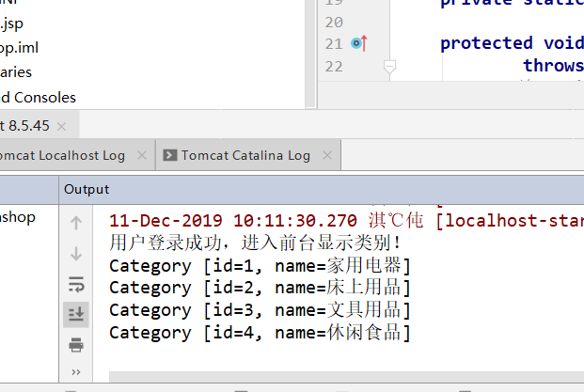Click the 'Category [id=2, name=床上用品]' line
The width and height of the screenshot is (584, 392).
[260, 288]
